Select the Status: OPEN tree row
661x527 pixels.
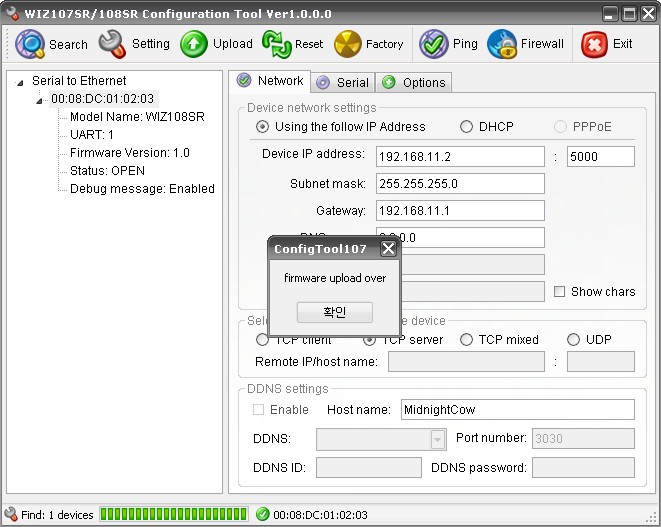pos(107,171)
